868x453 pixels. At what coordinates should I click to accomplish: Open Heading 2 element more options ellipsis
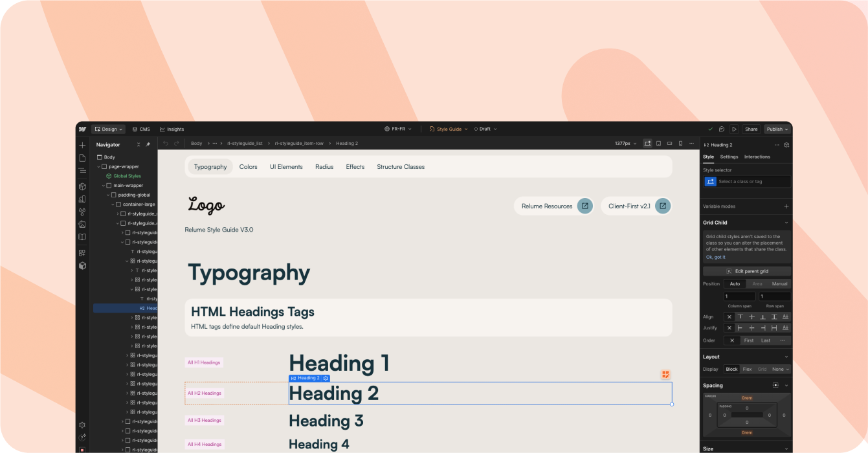click(777, 145)
